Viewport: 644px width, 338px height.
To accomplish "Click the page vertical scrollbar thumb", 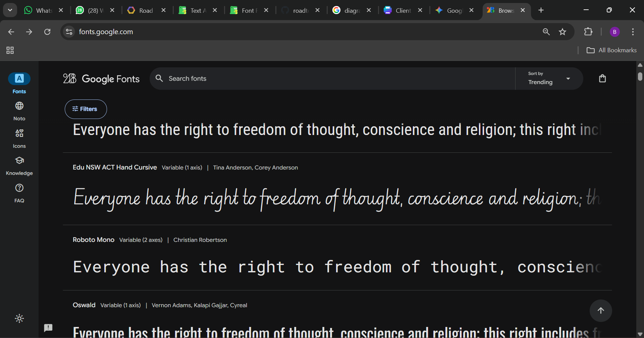I will (x=640, y=76).
